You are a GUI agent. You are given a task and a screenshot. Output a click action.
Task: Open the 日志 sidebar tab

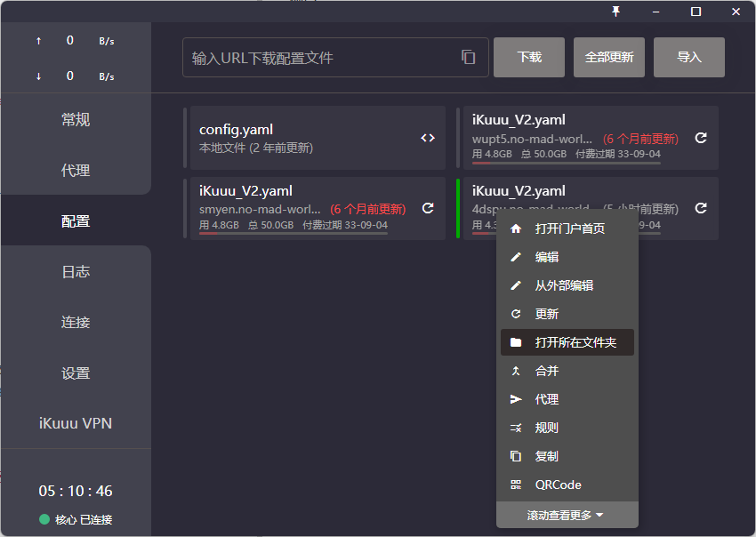click(76, 272)
